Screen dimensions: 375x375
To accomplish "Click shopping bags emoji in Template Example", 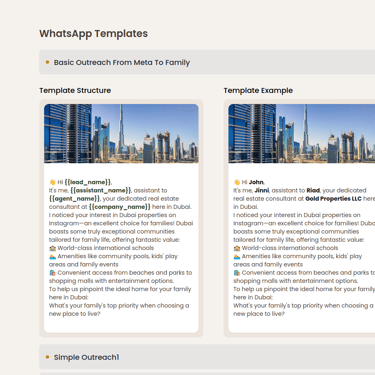I will tap(237, 273).
